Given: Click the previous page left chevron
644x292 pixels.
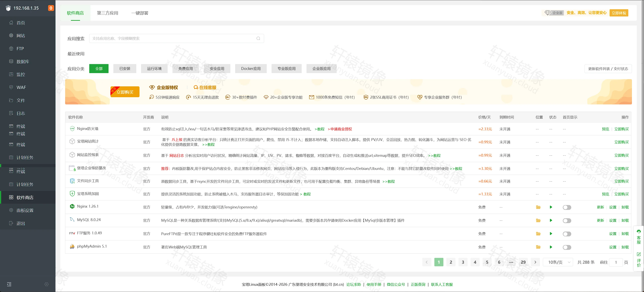Looking at the screenshot, I should (427, 262).
